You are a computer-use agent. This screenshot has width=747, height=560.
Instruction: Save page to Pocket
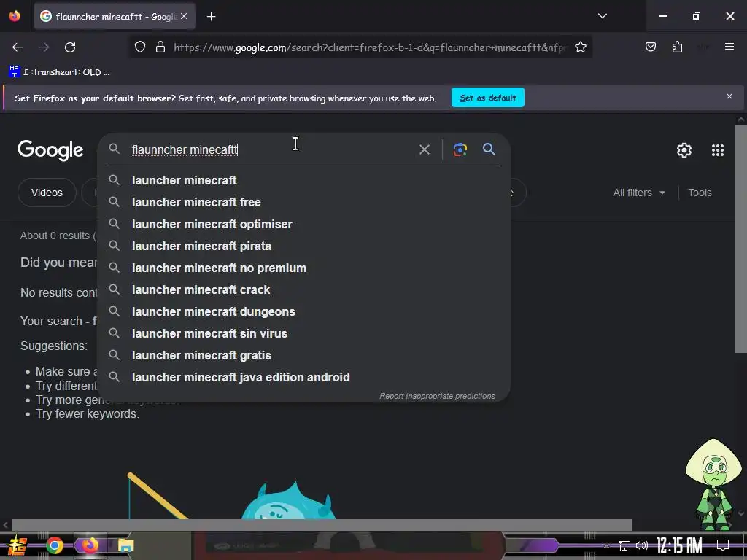tap(651, 47)
